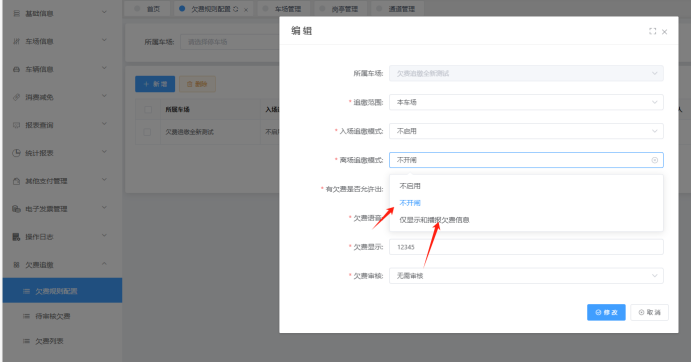Image resolution: width=692 pixels, height=363 pixels.
Task: Click the 电子发票管理 sidebar icon
Action: tap(16, 209)
